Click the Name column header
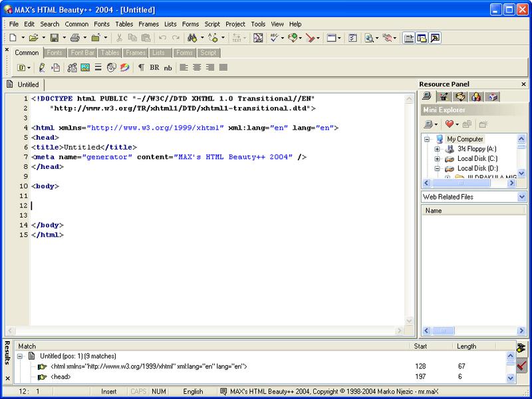Viewport: 532px width, 399px height. click(x=473, y=211)
